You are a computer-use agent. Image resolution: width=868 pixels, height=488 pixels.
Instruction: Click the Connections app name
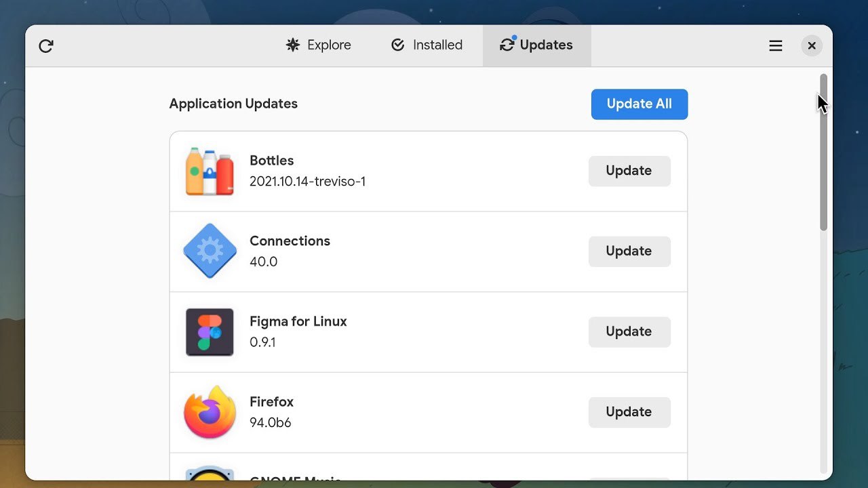coord(290,241)
